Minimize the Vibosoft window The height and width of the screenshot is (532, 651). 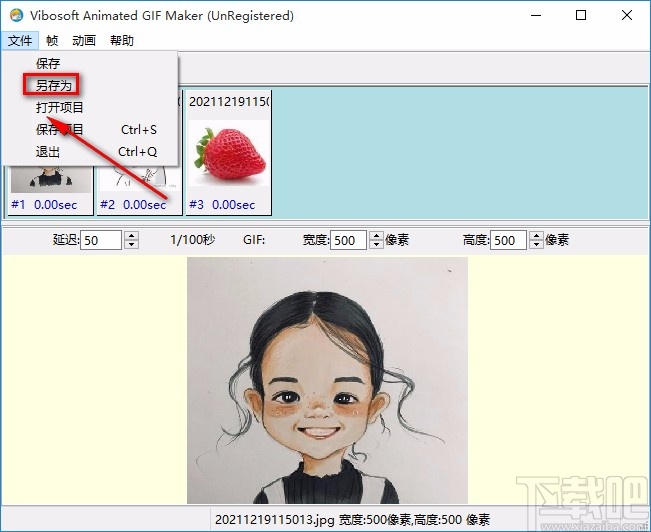tap(536, 15)
